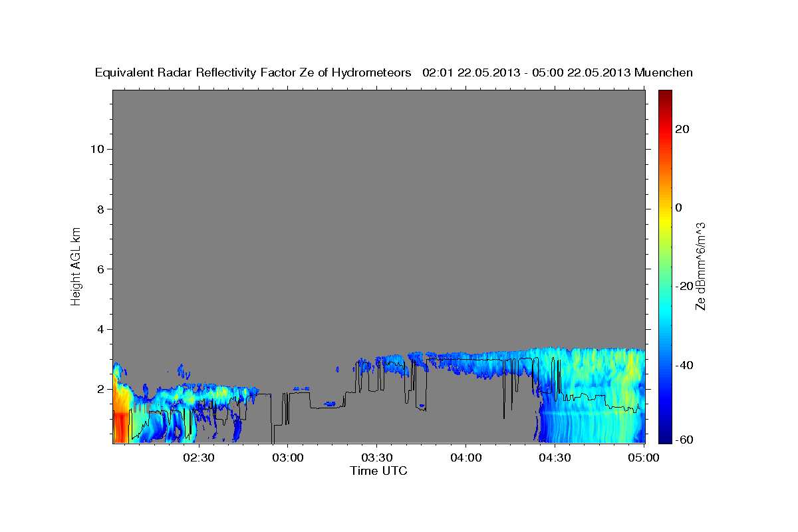Click the height axis label 6

pyautogui.click(x=100, y=269)
